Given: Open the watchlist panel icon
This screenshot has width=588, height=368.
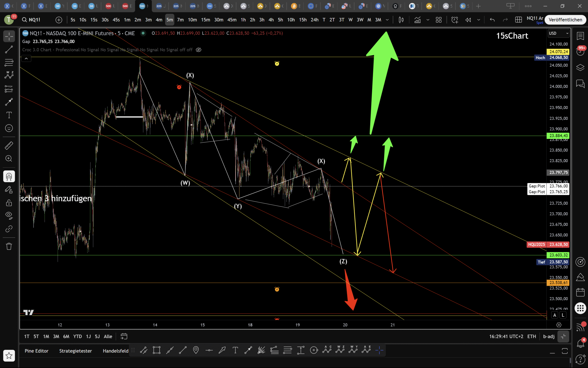Looking at the screenshot, I should pos(580,36).
